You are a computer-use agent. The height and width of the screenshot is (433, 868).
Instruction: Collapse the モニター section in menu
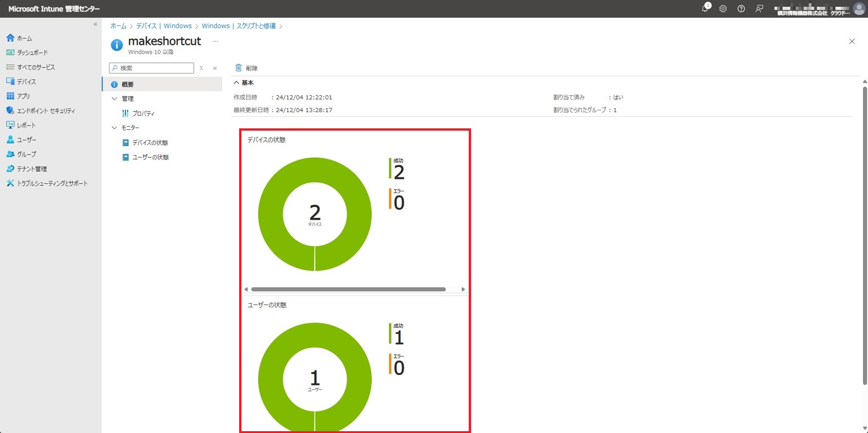tap(114, 128)
